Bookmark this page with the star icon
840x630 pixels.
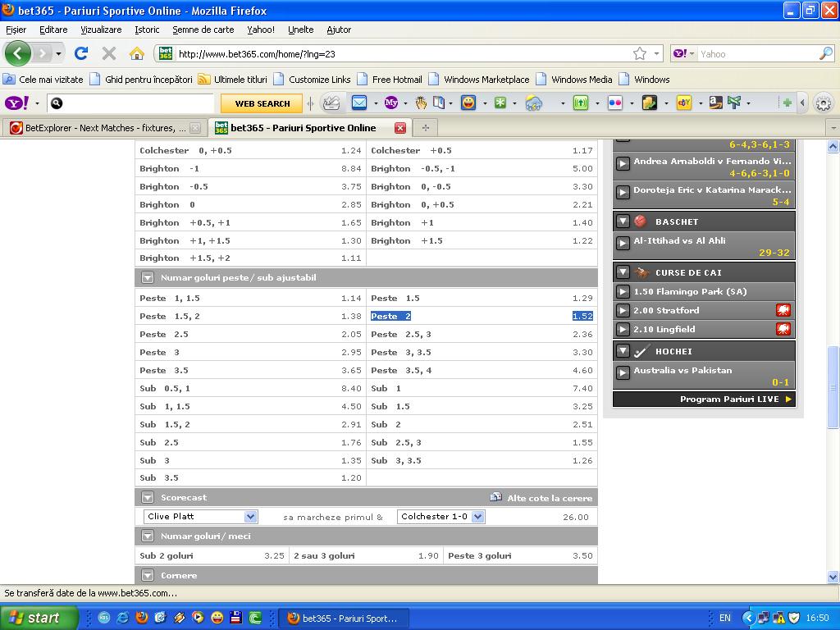point(640,53)
